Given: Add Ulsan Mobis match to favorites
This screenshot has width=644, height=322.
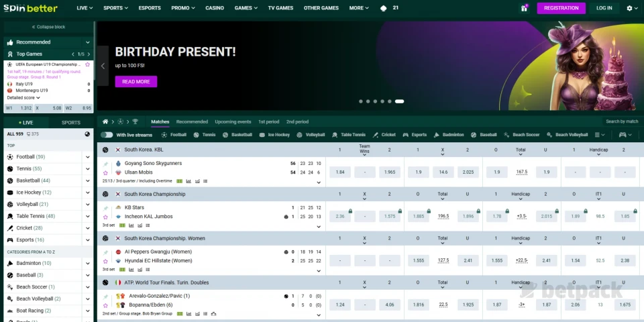Looking at the screenshot, I should pos(105,172).
